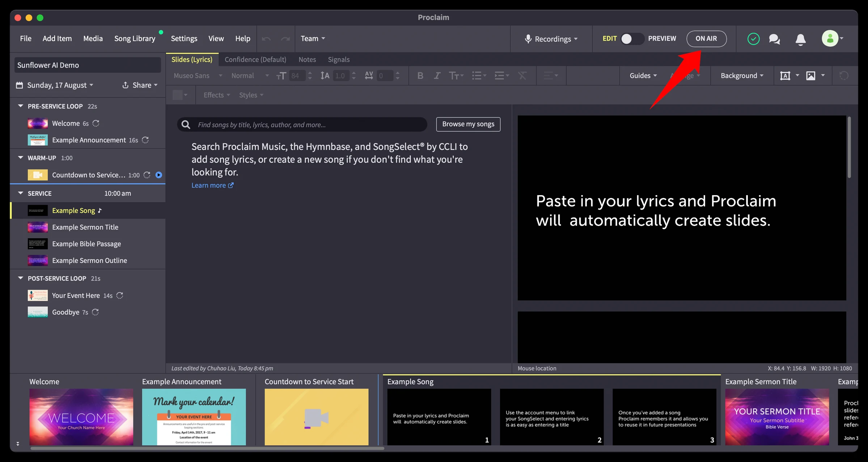Open the Share dropdown
This screenshot has height=462, width=868.
click(140, 85)
